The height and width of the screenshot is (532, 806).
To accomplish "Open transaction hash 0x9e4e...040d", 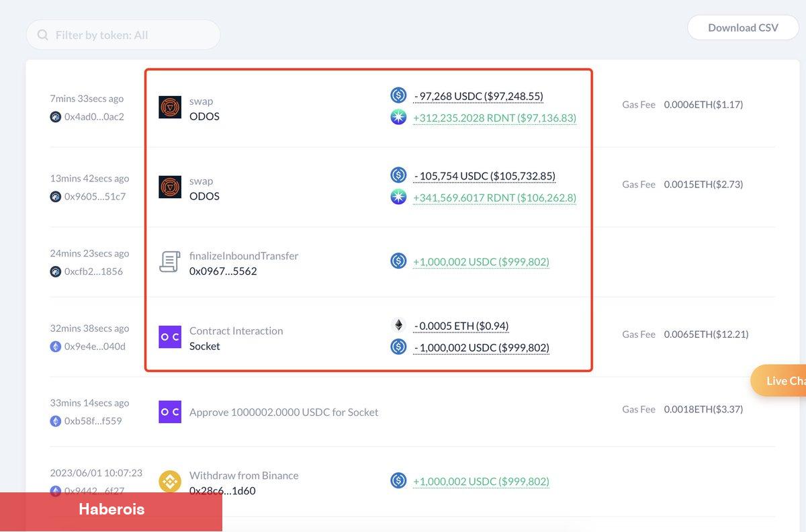I will [95, 347].
